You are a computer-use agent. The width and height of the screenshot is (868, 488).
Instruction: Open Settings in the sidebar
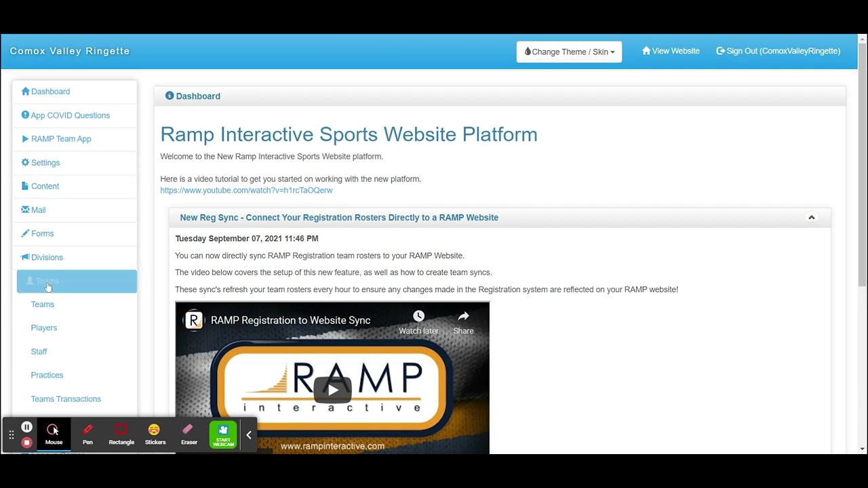pyautogui.click(x=41, y=163)
